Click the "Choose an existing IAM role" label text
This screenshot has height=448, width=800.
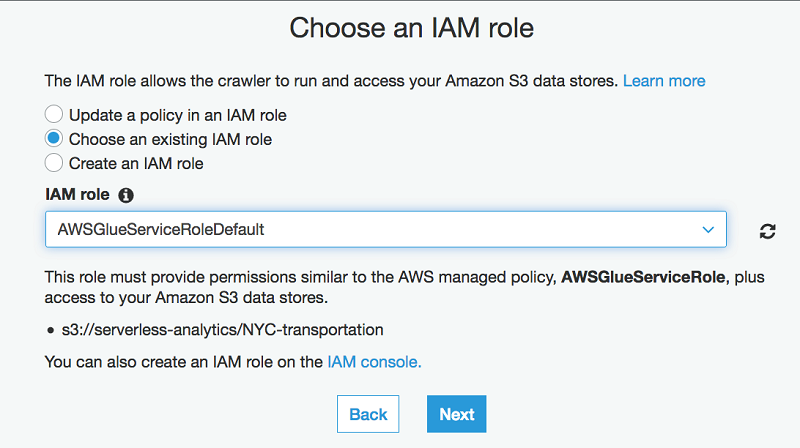(x=170, y=139)
